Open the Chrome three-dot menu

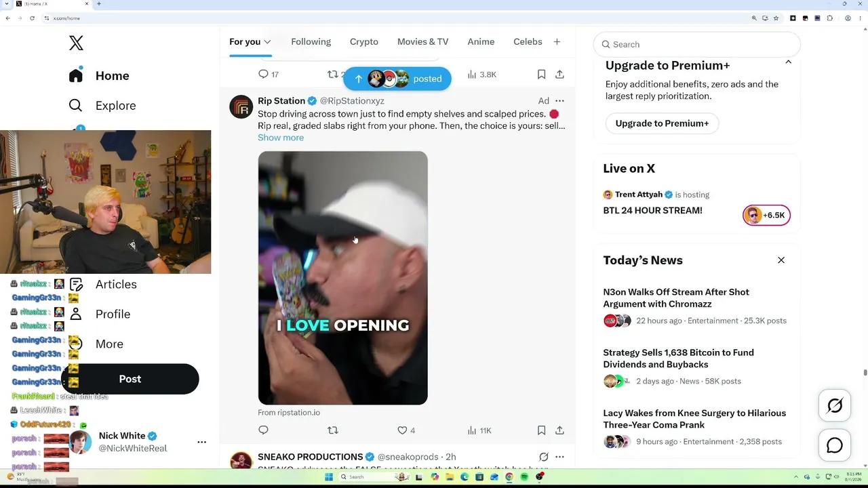pos(861,18)
